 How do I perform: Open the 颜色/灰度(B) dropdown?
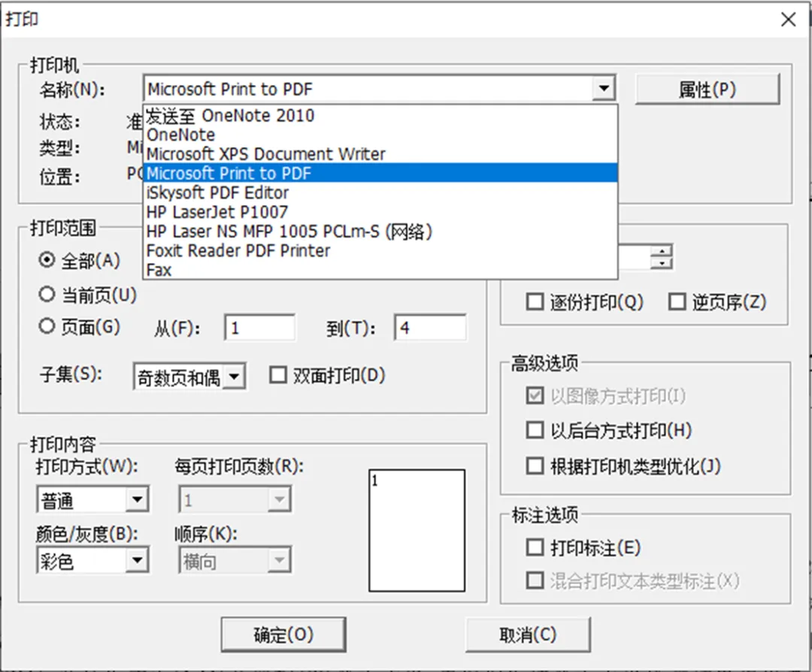92,560
